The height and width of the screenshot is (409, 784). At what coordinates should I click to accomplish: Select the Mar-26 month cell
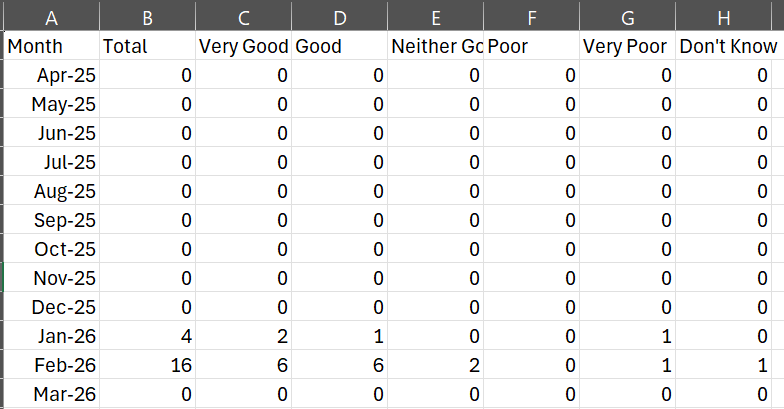pyautogui.click(x=50, y=394)
